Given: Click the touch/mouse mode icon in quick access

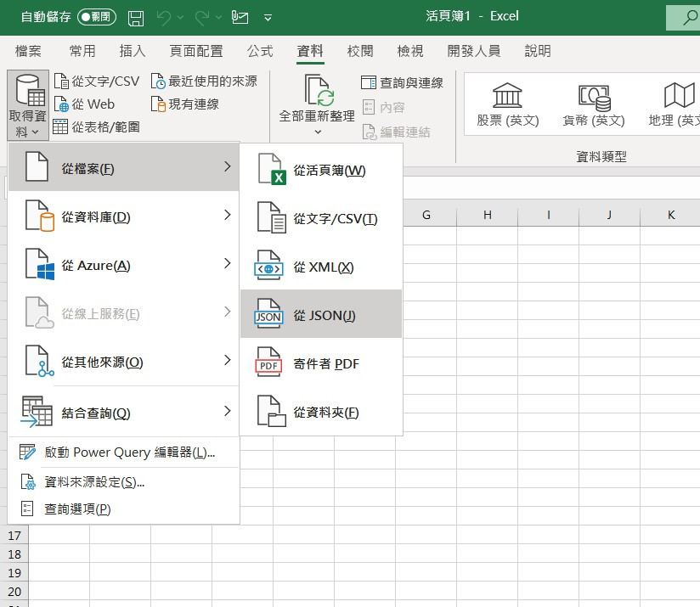Looking at the screenshot, I should 240,17.
